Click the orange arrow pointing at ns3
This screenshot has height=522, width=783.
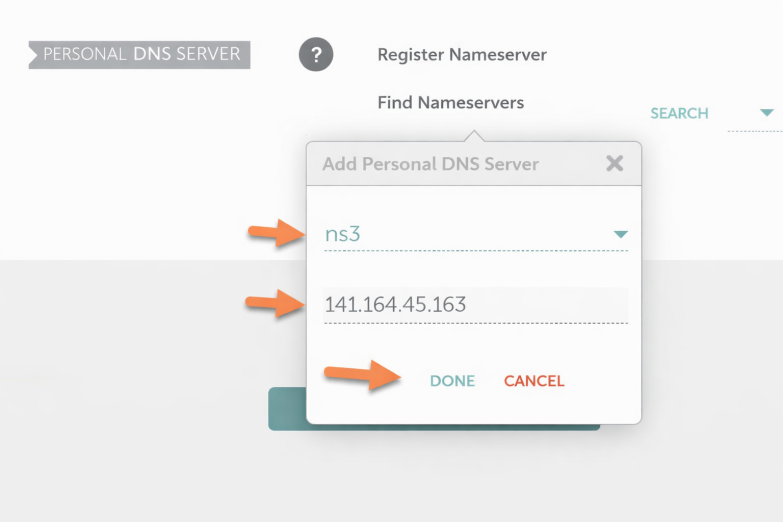[x=277, y=233]
